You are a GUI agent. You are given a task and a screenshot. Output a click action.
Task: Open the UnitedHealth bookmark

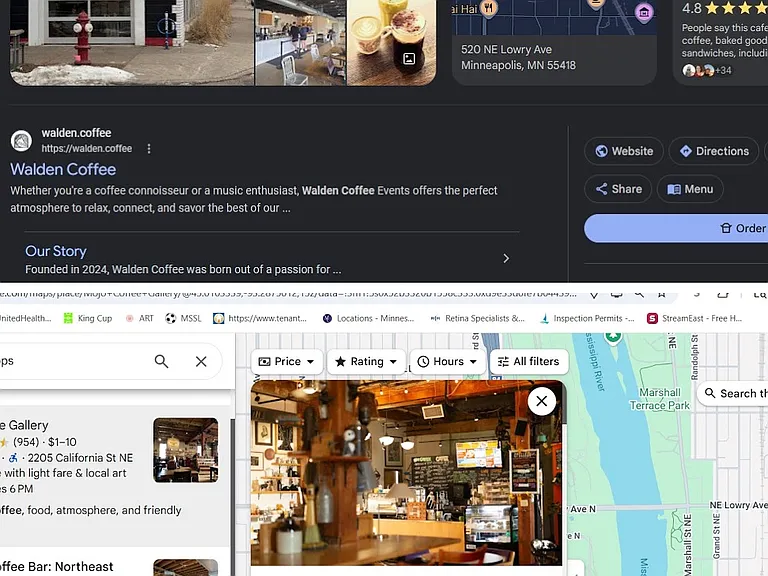click(25, 318)
